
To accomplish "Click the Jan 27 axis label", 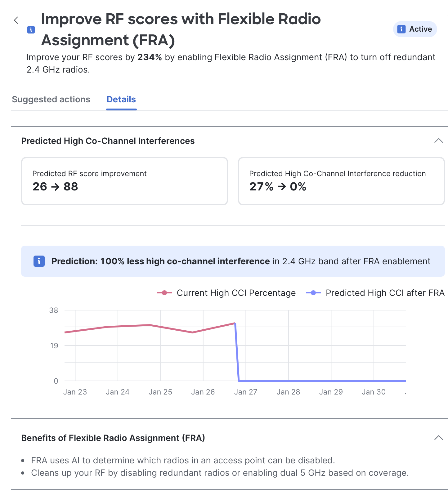I will click(x=246, y=392).
